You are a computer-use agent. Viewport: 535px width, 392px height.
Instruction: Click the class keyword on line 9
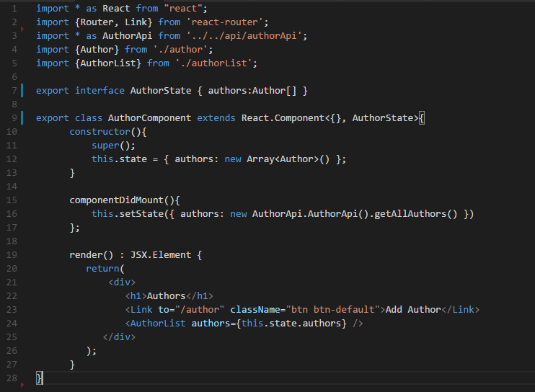click(x=89, y=118)
